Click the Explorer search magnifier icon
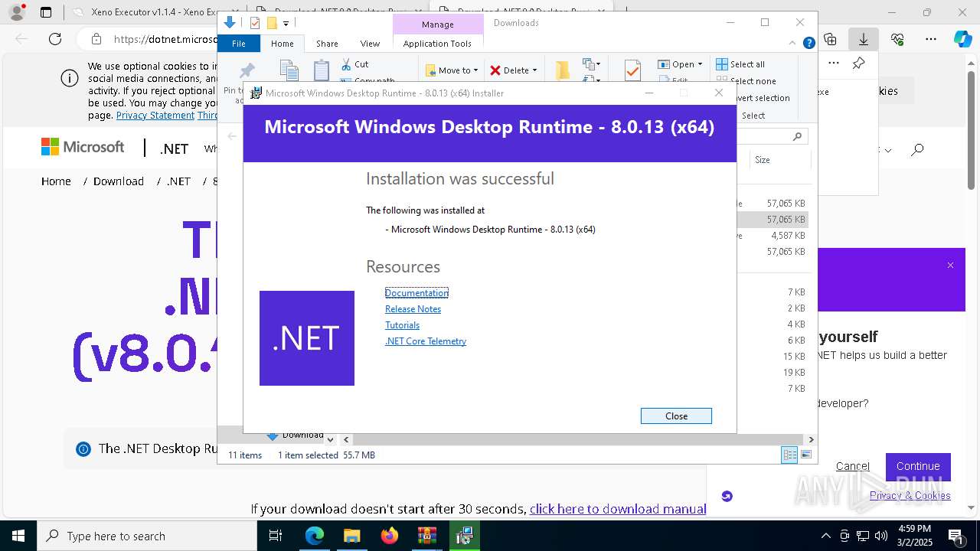Screen dimensions: 980x551 coord(797,136)
